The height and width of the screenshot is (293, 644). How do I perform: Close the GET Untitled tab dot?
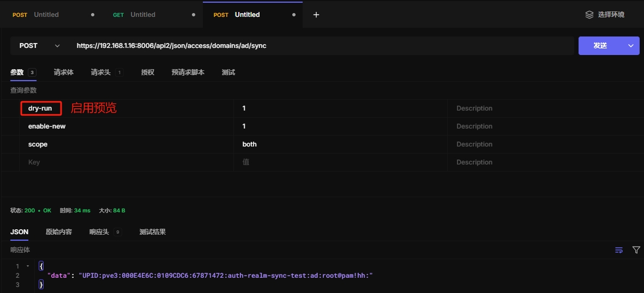click(x=193, y=15)
